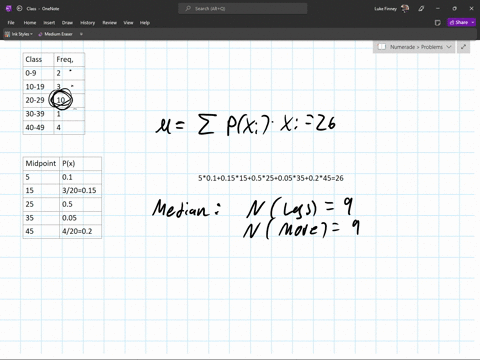Open the feed sticky-note icon beside Share
The image size is (480, 360).
point(438,23)
